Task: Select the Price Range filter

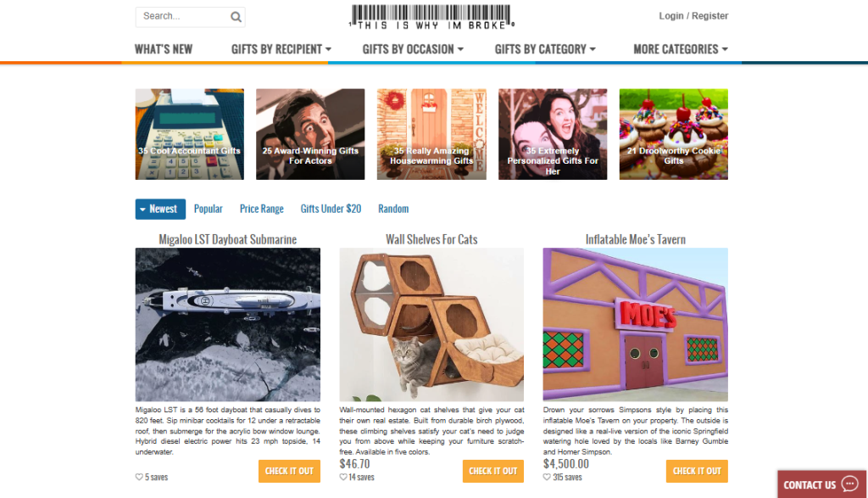Action: (x=261, y=209)
